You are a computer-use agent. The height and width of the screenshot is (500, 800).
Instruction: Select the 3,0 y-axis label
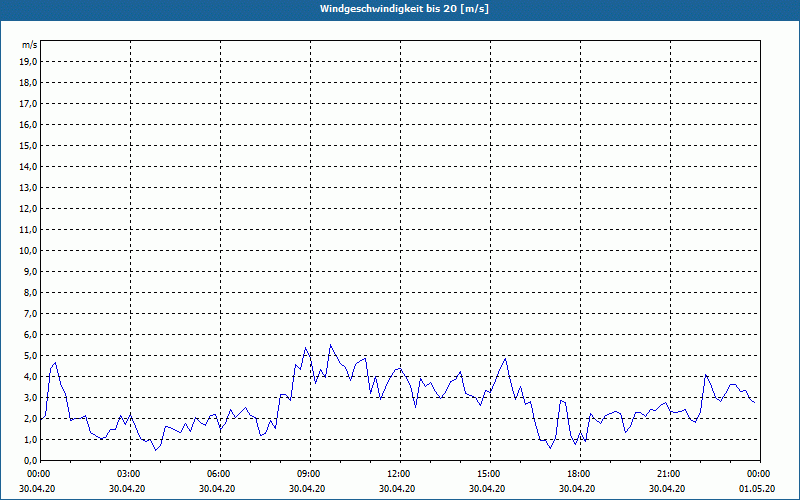[x=31, y=397]
